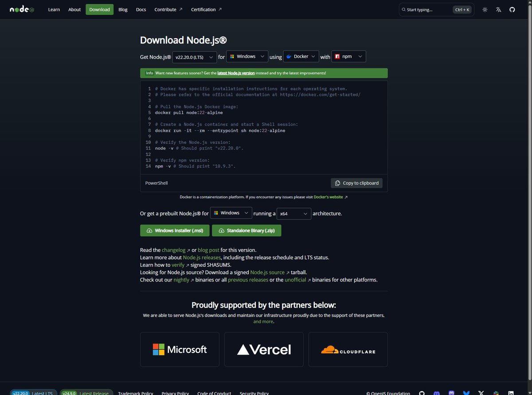Viewport: 532px width, 395px height.
Task: Visit Docker's website link
Action: pos(331,197)
